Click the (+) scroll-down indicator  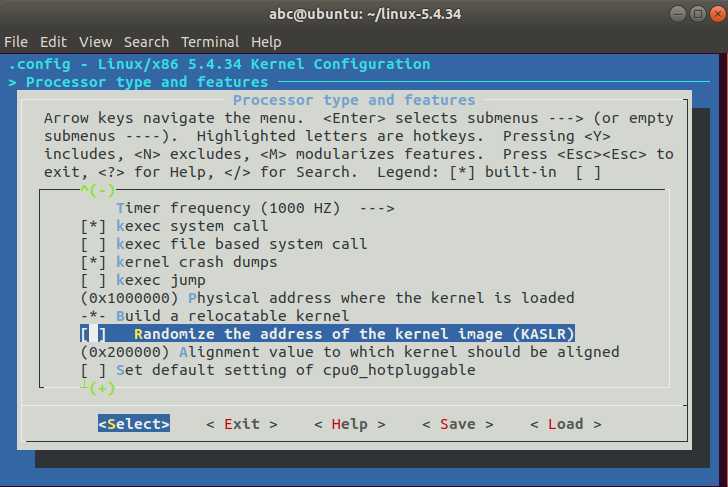click(99, 388)
